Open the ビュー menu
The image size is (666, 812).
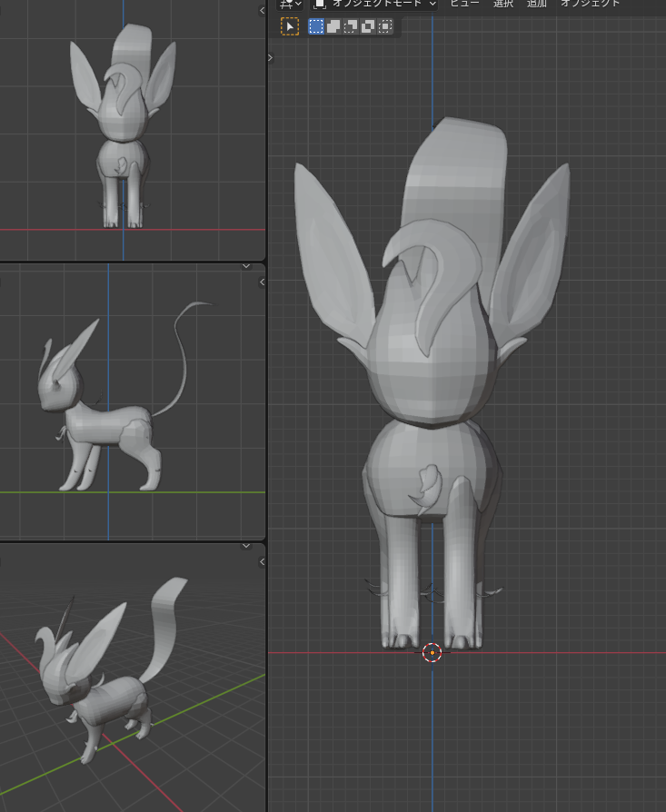pos(464,4)
